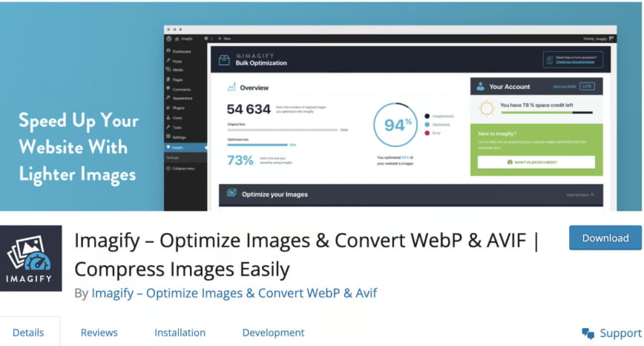Click the Speed Up Your Website banner text
Viewport: 644px width, 346px height.
coord(79,147)
